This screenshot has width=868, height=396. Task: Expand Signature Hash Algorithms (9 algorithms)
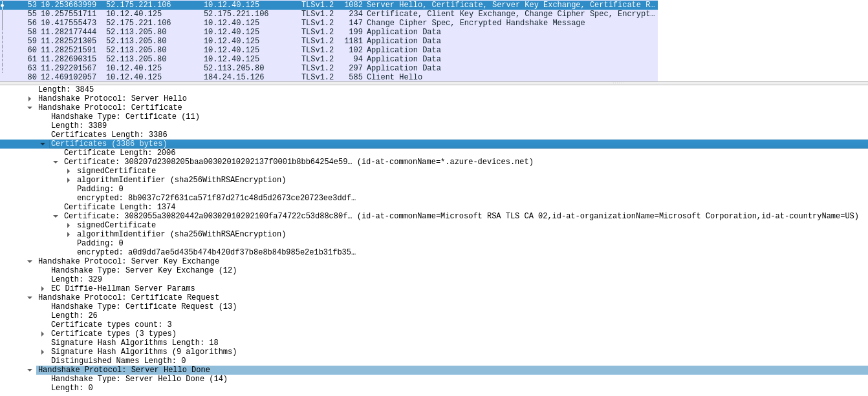[x=43, y=352]
